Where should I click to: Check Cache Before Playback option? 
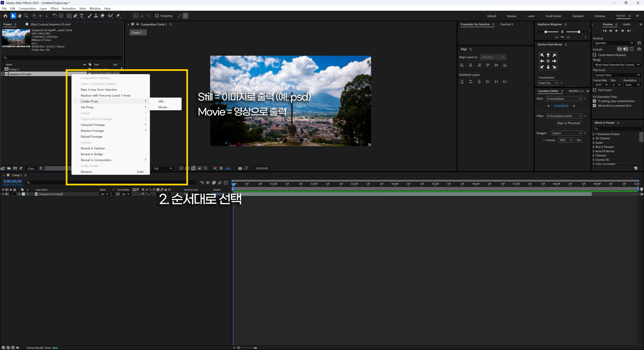[x=595, y=55]
